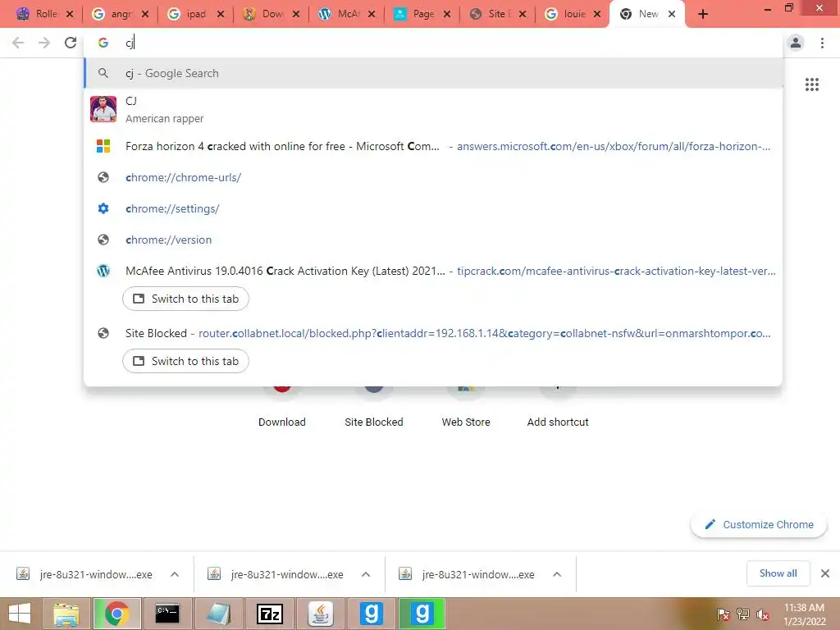
Task: Select the McAfee Antivirus Crack suggestion
Action: [x=433, y=271]
